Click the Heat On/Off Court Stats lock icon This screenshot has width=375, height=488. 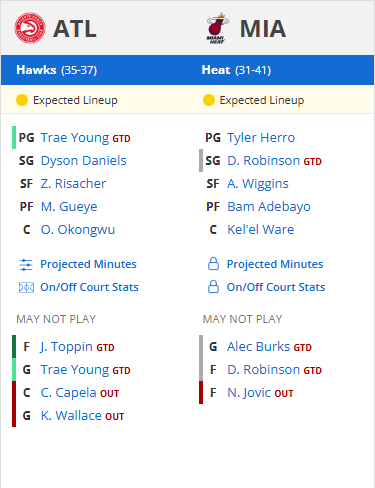pyautogui.click(x=213, y=287)
